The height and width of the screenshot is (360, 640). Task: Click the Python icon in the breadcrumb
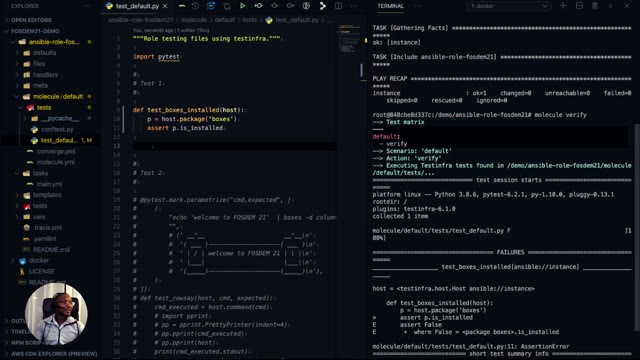269,20
